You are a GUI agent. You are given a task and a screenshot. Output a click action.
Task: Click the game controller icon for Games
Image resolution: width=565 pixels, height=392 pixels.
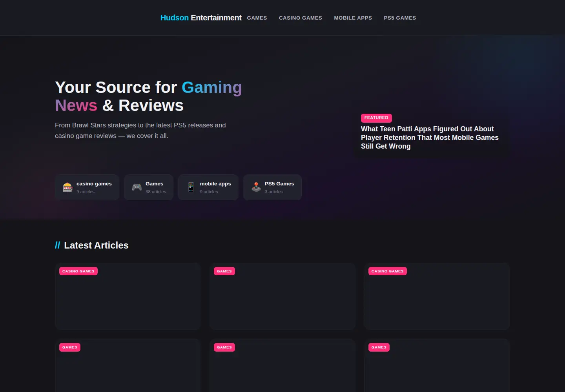[x=137, y=187]
